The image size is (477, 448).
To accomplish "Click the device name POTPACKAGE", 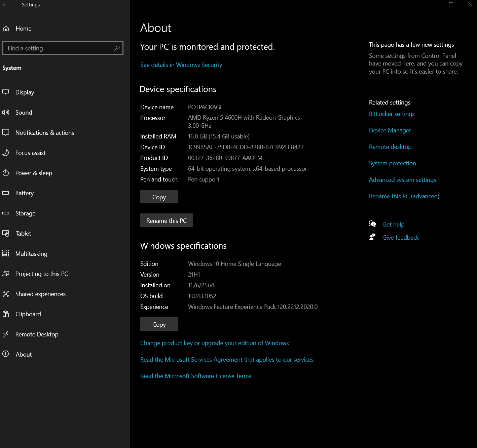I will pos(205,107).
